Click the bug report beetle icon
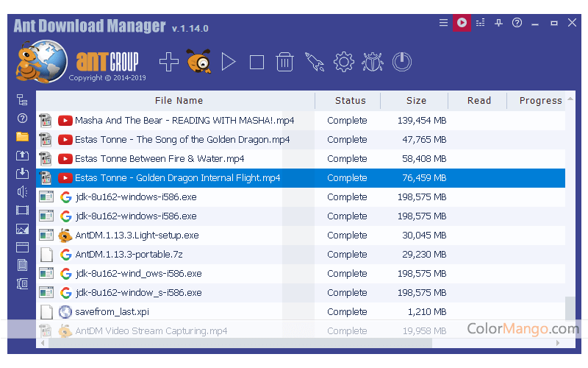The height and width of the screenshot is (368, 588). (x=373, y=62)
